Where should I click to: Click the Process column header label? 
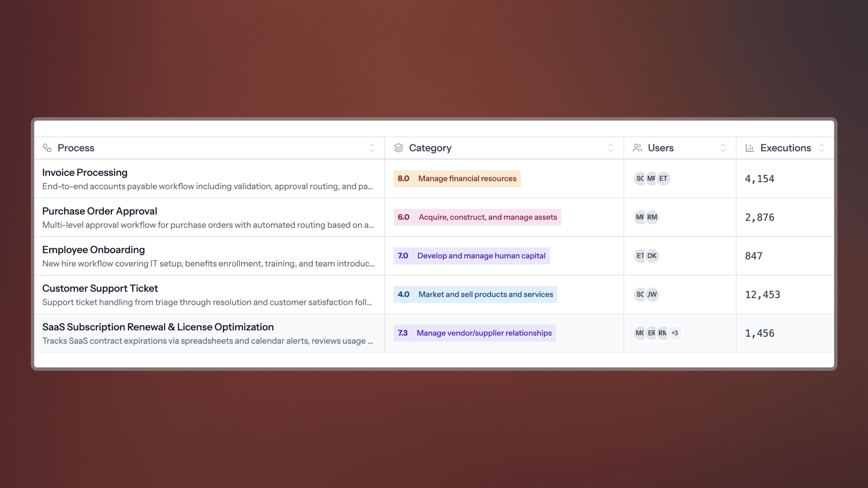(76, 148)
